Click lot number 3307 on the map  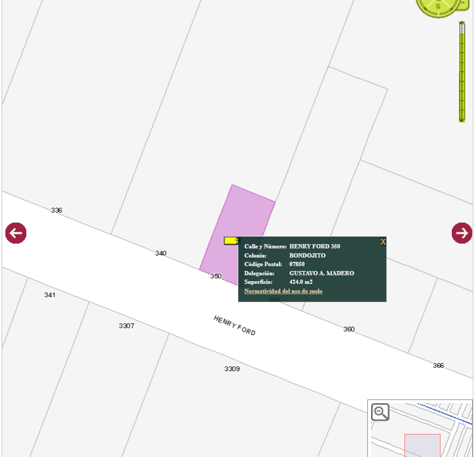click(x=126, y=326)
